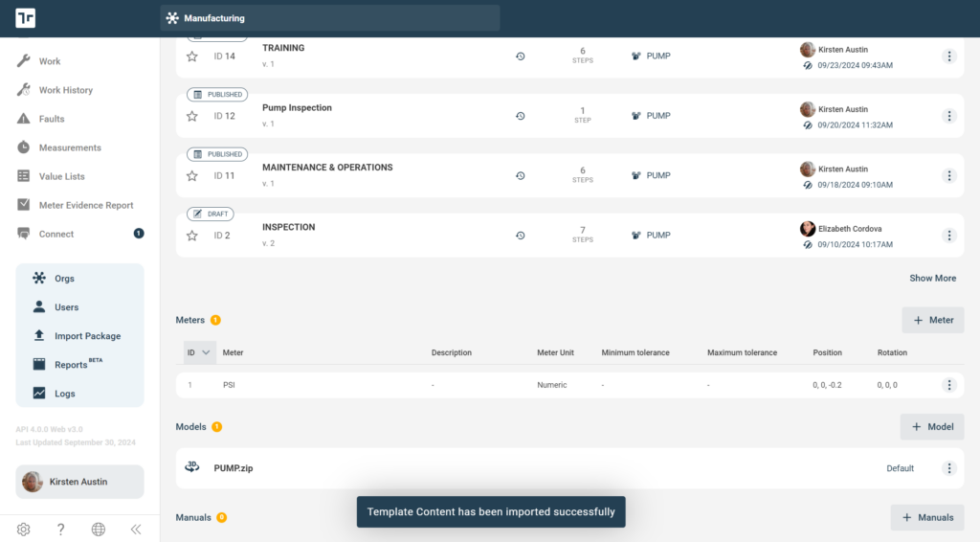This screenshot has height=542, width=980.
Task: Dismiss the import success toast message
Action: [x=491, y=512]
